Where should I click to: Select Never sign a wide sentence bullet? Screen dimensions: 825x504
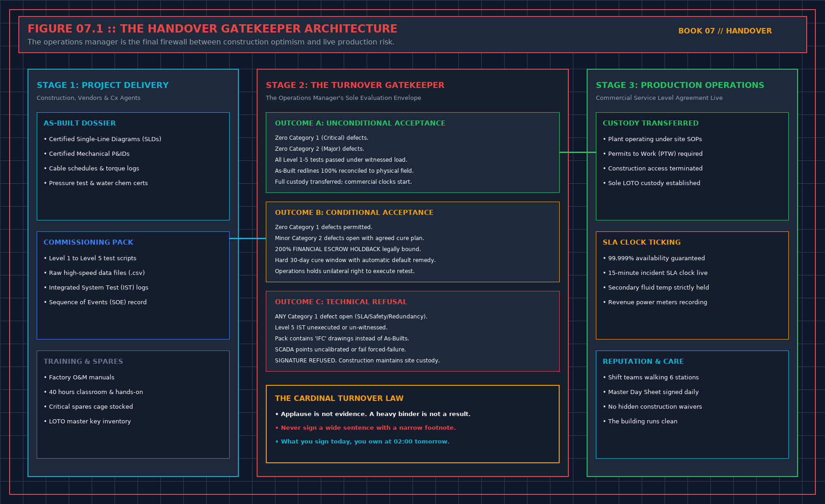[366, 428]
